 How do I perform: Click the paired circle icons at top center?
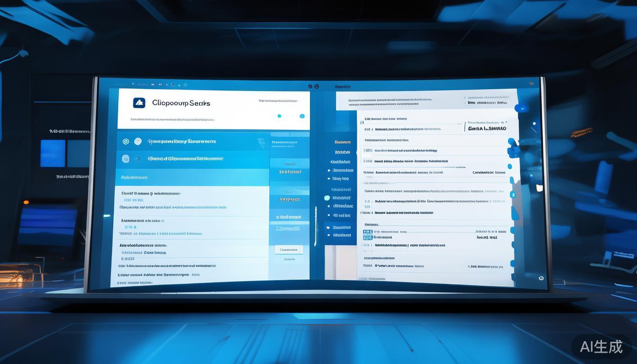point(313,86)
